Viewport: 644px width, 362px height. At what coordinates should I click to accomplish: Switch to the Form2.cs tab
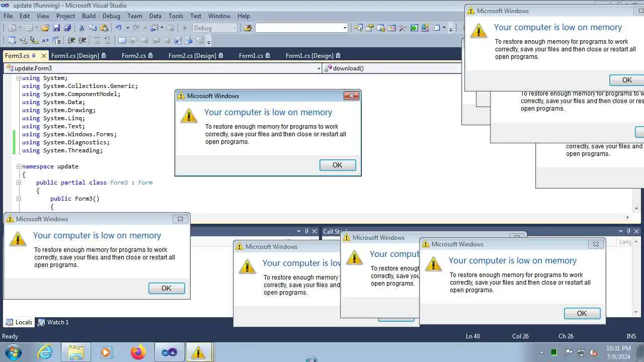tap(137, 55)
